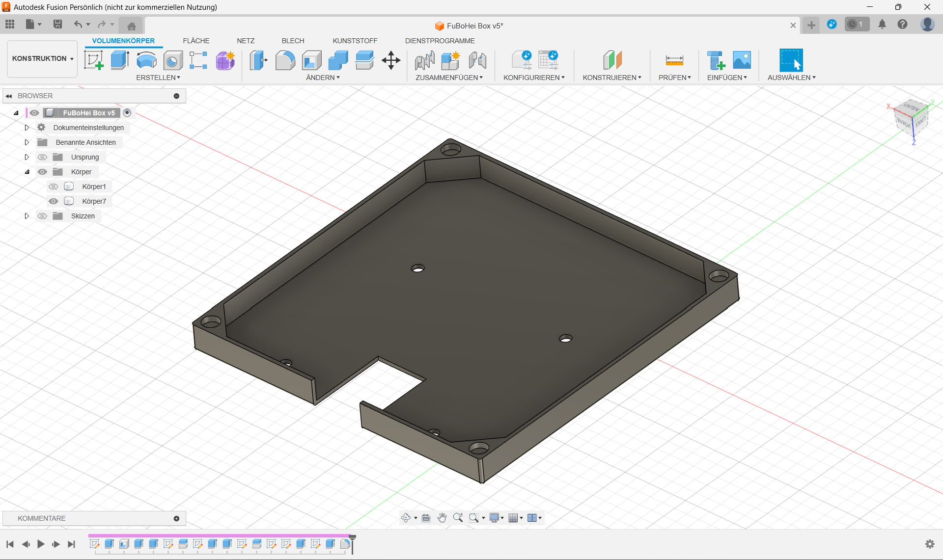Switch to the FLÄCHE tab
943x560 pixels.
[x=196, y=41]
